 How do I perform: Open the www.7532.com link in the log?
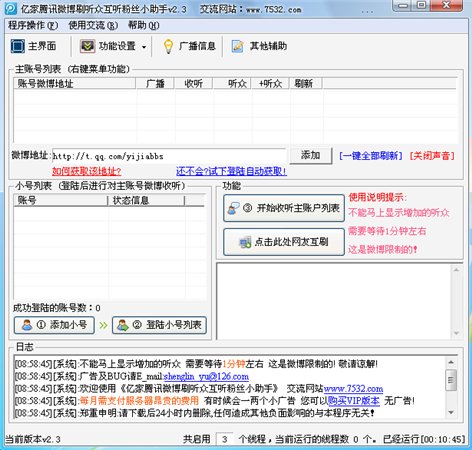tap(353, 389)
